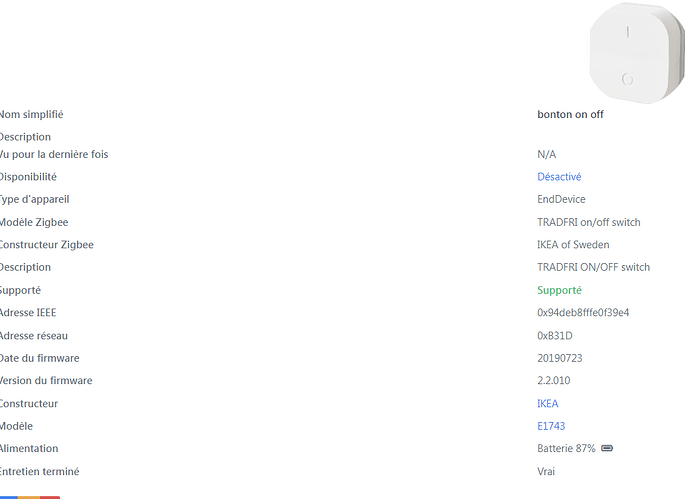Click the firmware version 2.2.010

pos(553,381)
